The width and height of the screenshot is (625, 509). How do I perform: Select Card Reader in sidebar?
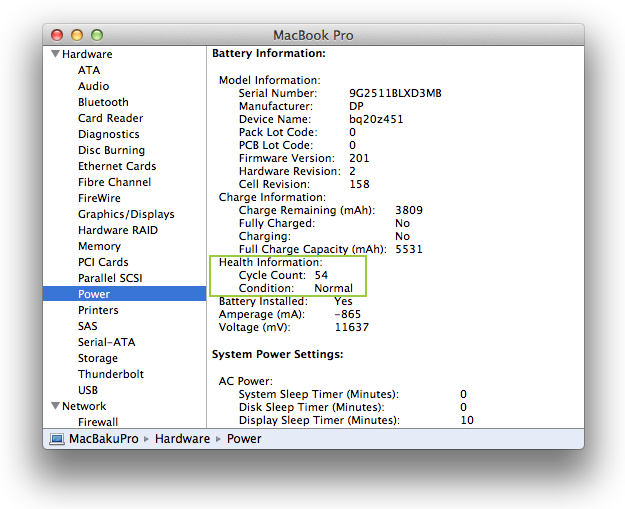click(x=110, y=118)
